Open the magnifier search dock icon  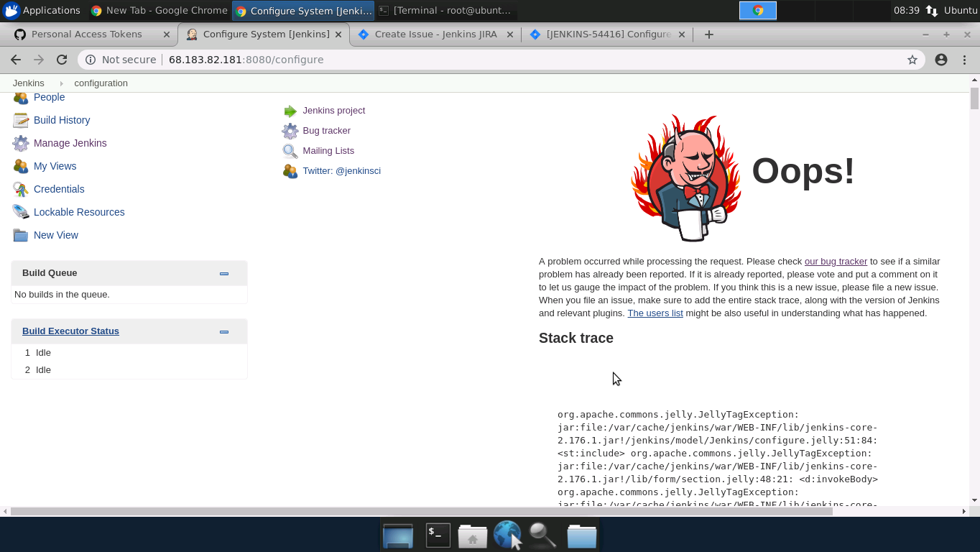[x=542, y=535]
